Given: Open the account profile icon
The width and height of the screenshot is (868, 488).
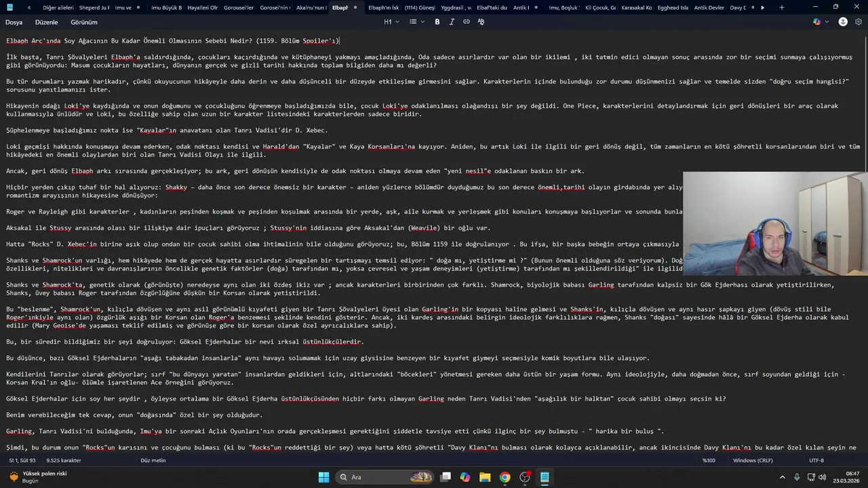Looking at the screenshot, I should coord(843,22).
